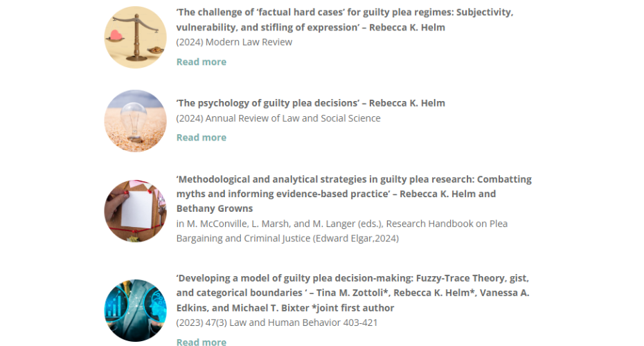Open 'Developing a model of guilty plea' title

(x=352, y=293)
